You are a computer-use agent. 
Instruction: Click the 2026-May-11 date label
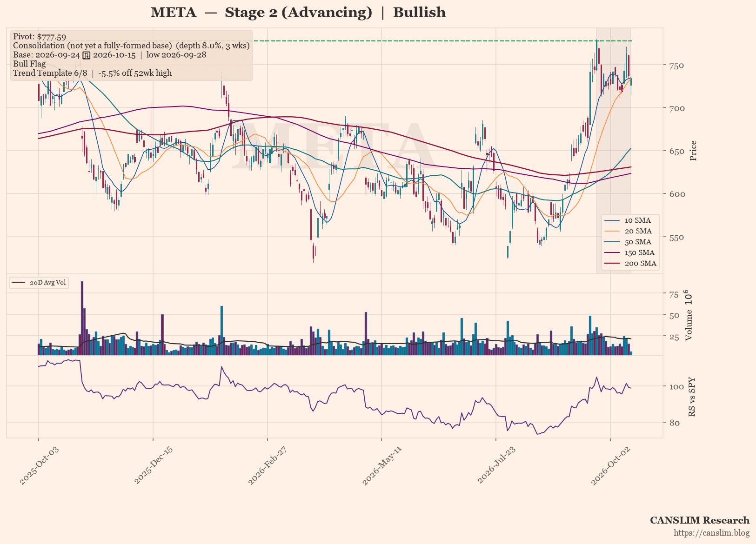(x=382, y=466)
